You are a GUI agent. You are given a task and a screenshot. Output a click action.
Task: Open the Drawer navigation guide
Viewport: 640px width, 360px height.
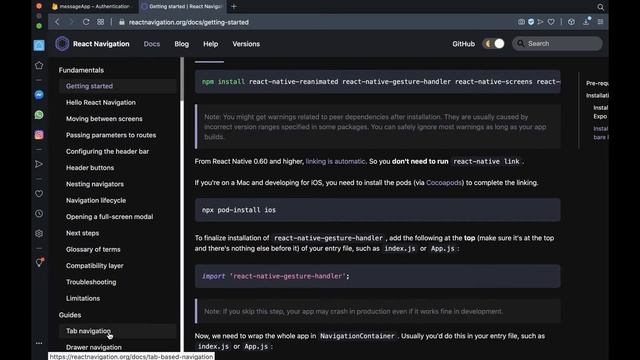pyautogui.click(x=94, y=347)
